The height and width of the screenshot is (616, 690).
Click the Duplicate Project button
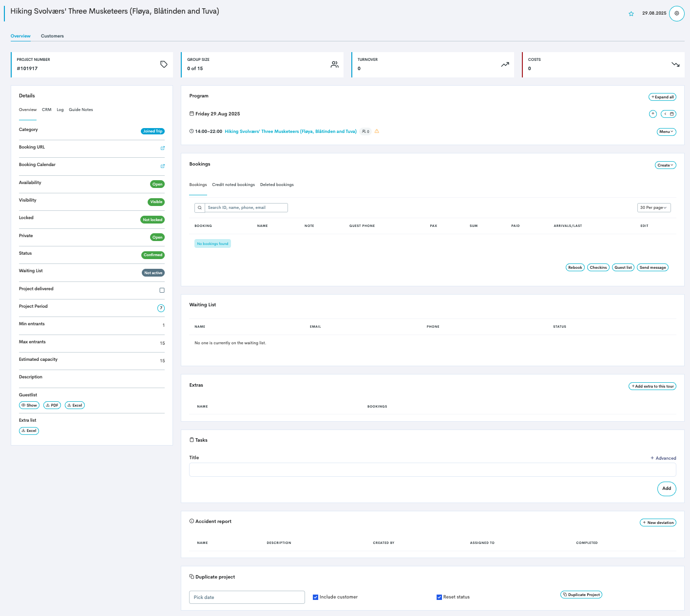581,595
